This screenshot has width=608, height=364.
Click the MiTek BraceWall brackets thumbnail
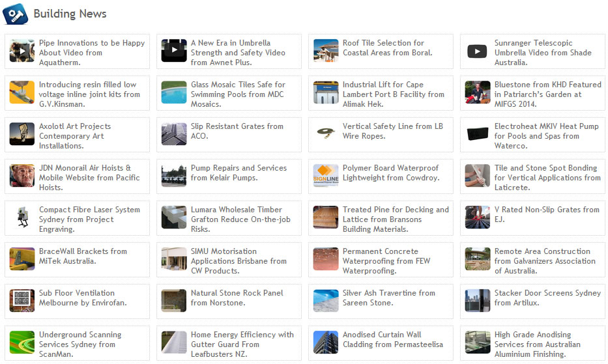(x=22, y=259)
